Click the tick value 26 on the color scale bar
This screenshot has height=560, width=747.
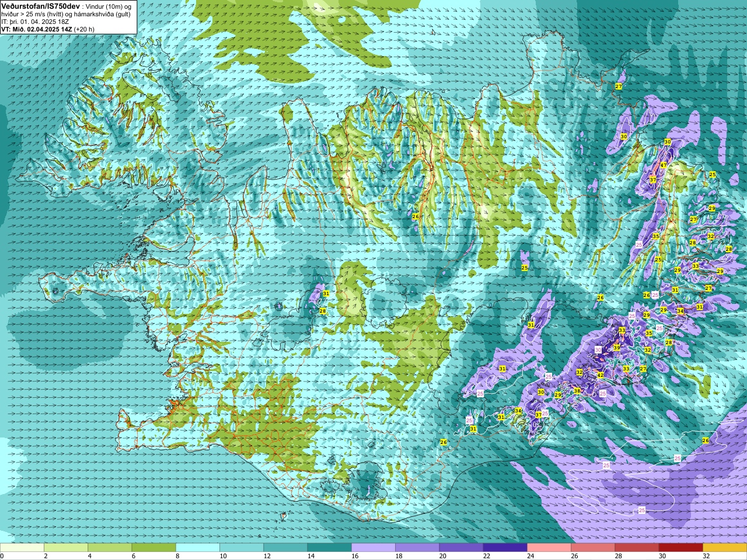click(x=574, y=556)
